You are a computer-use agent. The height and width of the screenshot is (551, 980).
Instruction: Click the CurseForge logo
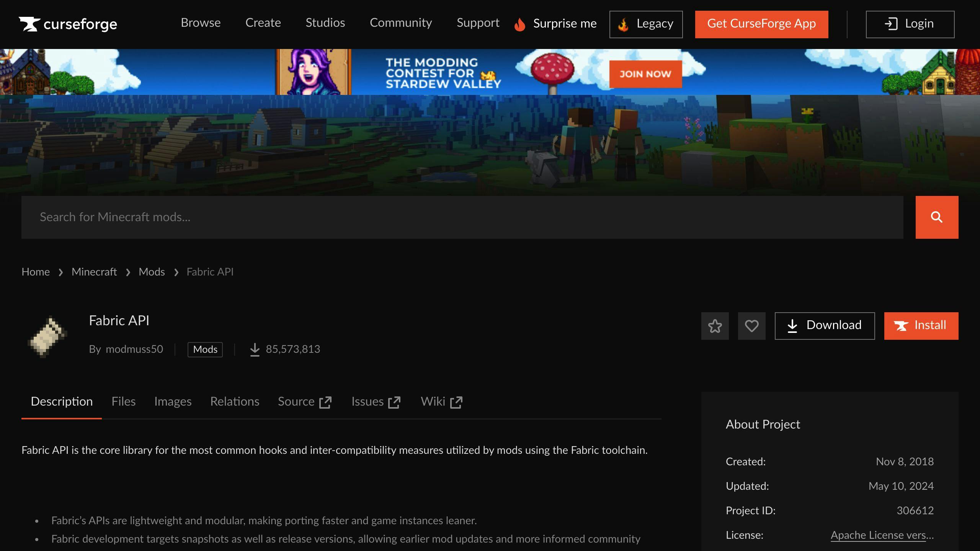coord(68,24)
